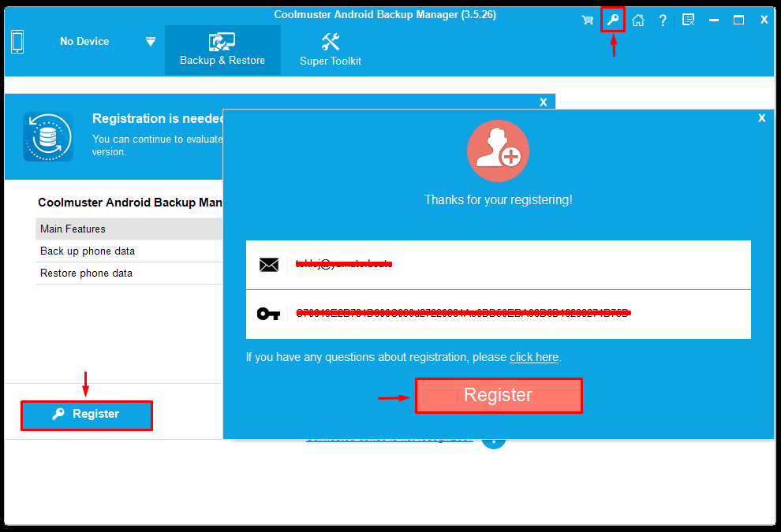Image resolution: width=781 pixels, height=532 pixels.
Task: Click the phone device icon at top left
Action: tap(17, 42)
